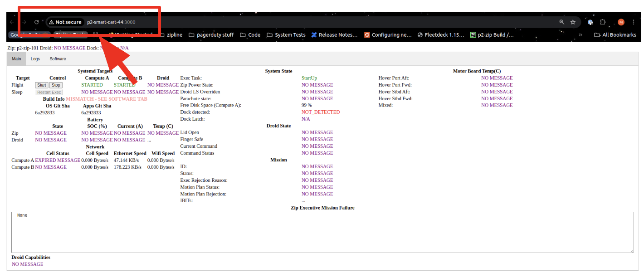This screenshot has height=273, width=644.
Task: Open the Extensions puzzle piece menu
Action: coord(603,22)
